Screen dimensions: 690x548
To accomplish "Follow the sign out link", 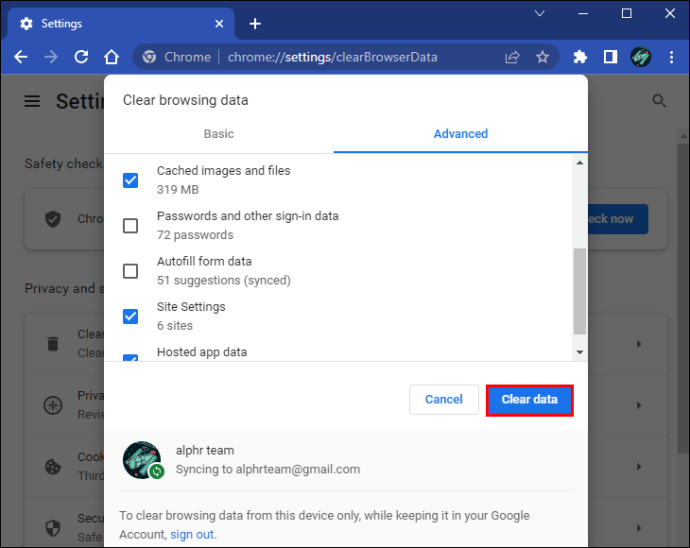I will (x=192, y=534).
